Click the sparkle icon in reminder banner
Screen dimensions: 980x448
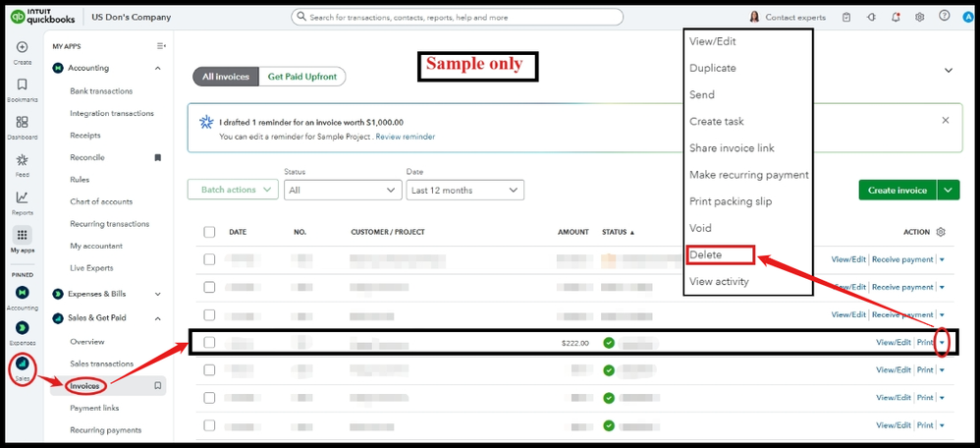[x=206, y=122]
